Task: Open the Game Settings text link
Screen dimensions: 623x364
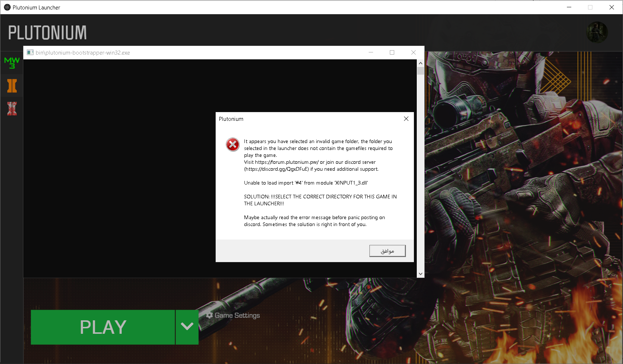Action: [237, 315]
